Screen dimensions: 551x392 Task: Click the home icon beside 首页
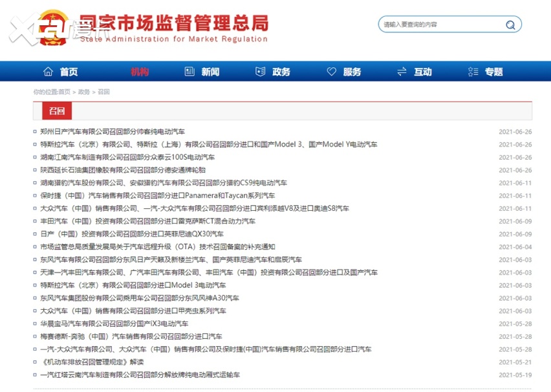click(x=48, y=72)
